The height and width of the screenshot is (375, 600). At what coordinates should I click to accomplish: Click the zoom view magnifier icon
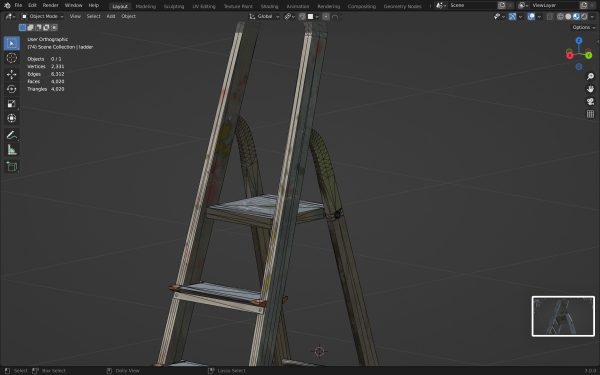pyautogui.click(x=590, y=77)
